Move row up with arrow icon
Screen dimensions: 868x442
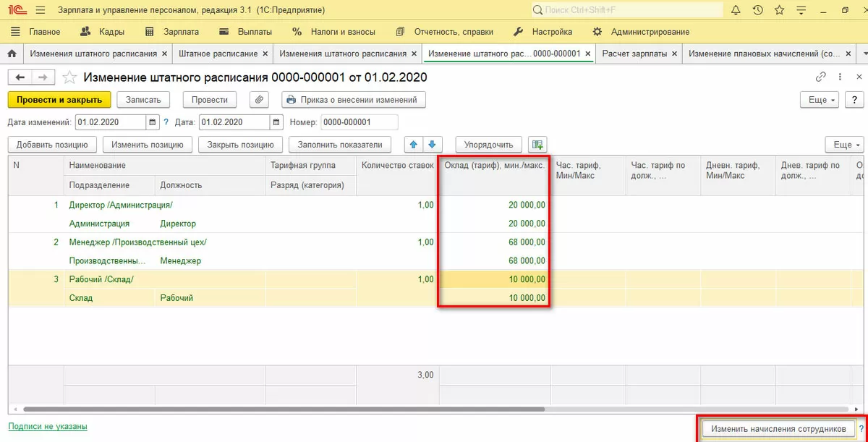tap(414, 145)
